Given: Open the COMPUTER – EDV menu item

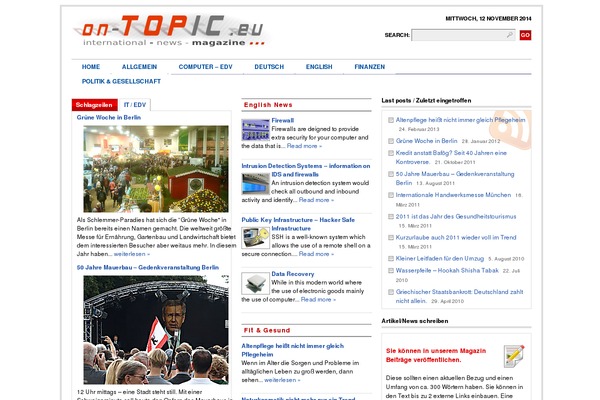Looking at the screenshot, I should click(x=205, y=67).
